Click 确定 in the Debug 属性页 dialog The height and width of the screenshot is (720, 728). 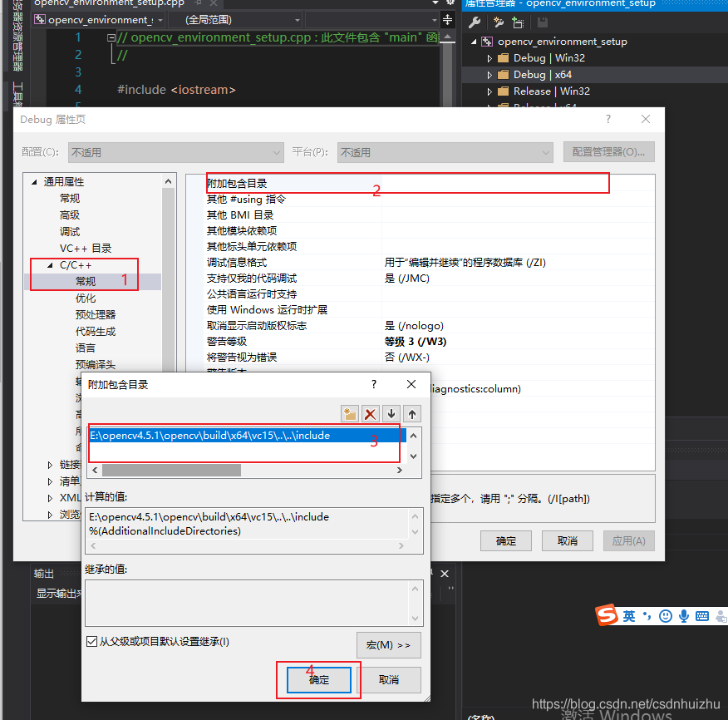click(505, 541)
